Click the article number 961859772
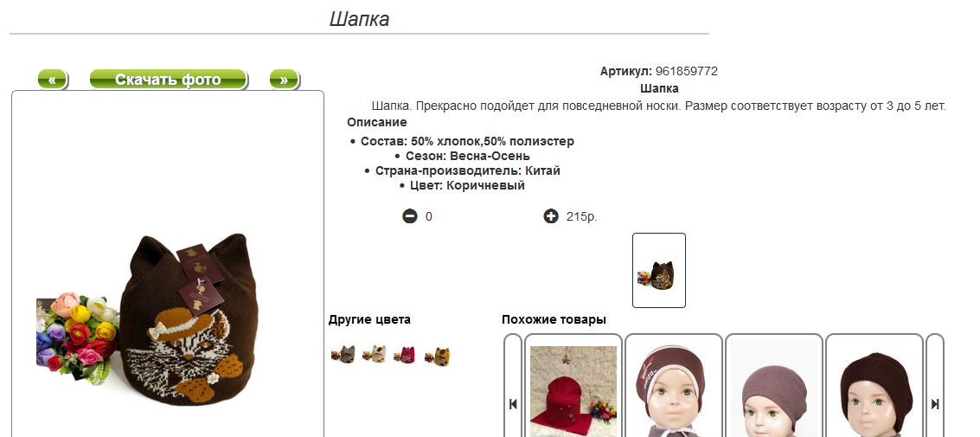Screen dimensions: 980x437 point(686,71)
